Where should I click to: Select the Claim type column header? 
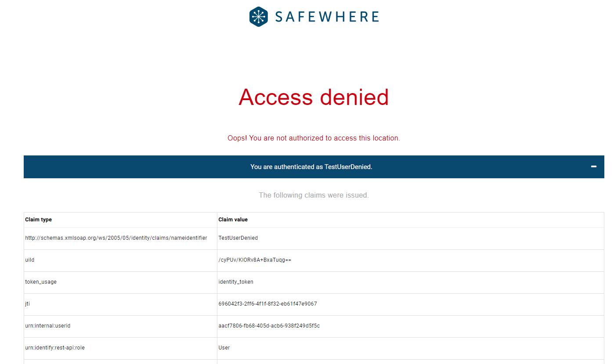(39, 220)
